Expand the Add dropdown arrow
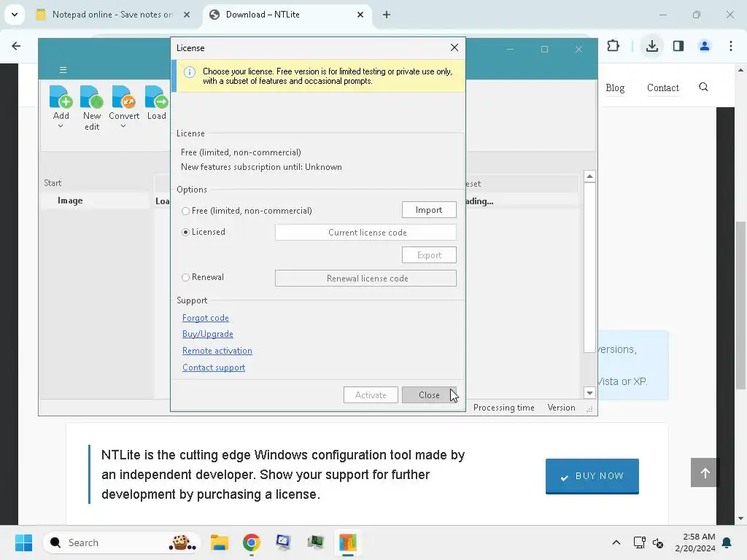The height and width of the screenshot is (560, 747). pos(61,126)
